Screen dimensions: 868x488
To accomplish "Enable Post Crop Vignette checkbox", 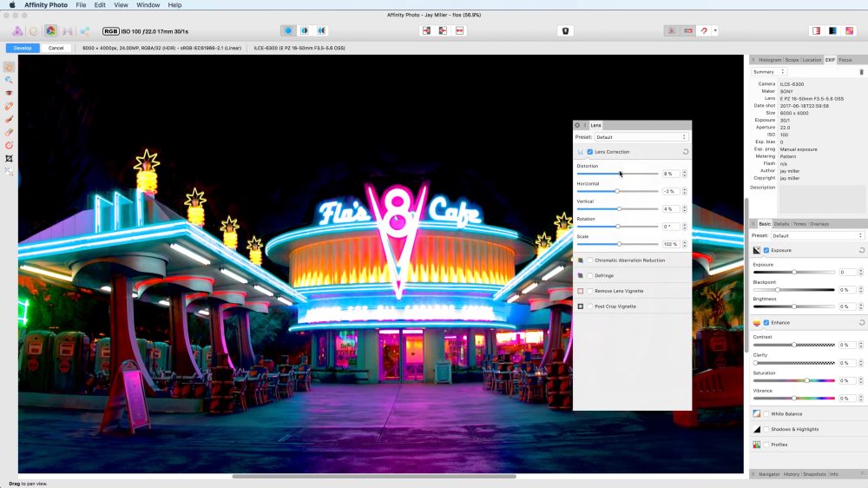I will (x=590, y=307).
